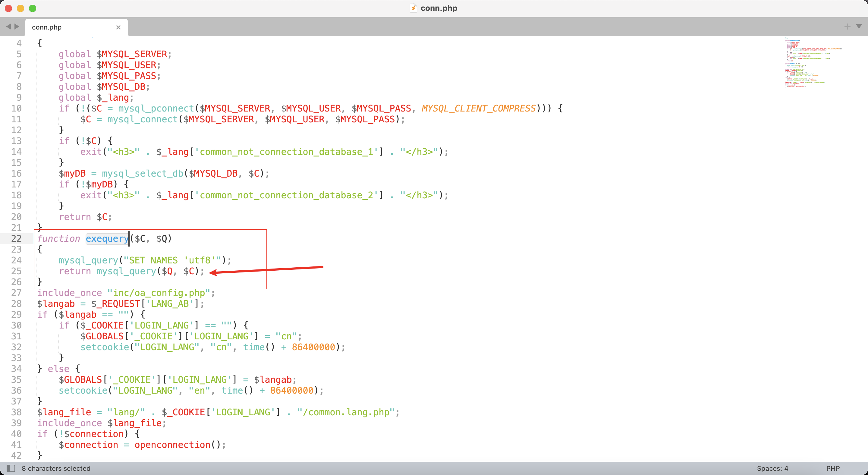Click the MYSQL_CLIENT_COMPRESS constant

coord(479,109)
